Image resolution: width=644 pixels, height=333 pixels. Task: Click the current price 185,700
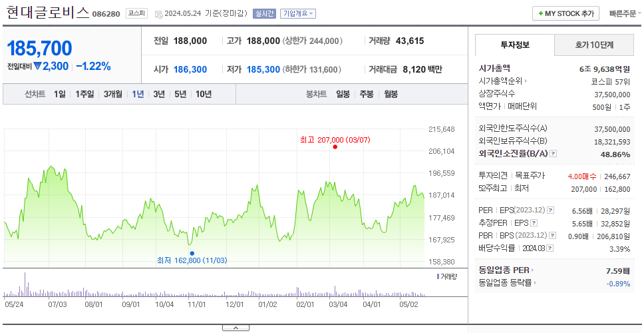(x=39, y=49)
